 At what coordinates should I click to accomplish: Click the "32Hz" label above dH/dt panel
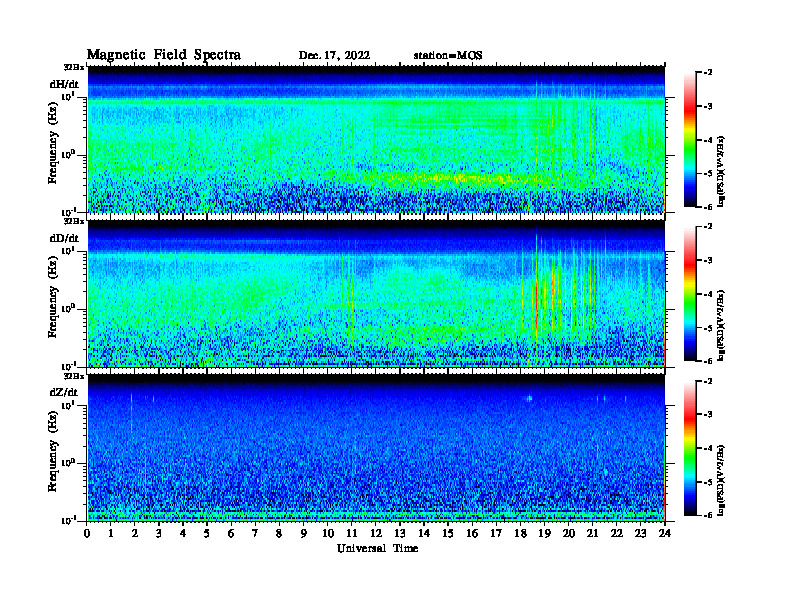[74, 67]
